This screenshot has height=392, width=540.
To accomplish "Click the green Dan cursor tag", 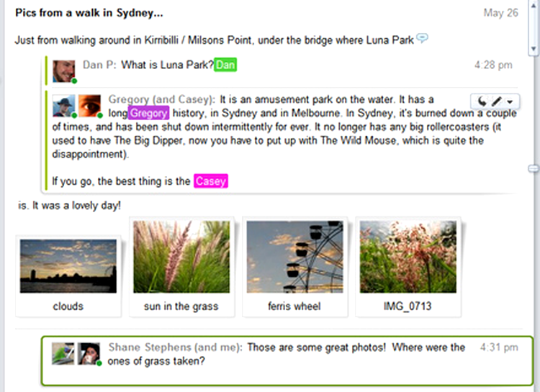I will coord(225,65).
